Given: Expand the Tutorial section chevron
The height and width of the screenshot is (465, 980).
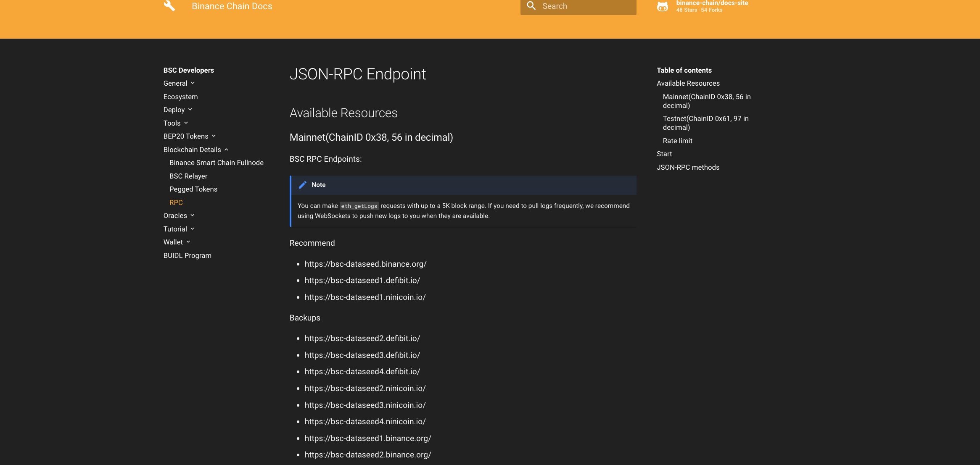Looking at the screenshot, I should [x=193, y=229].
